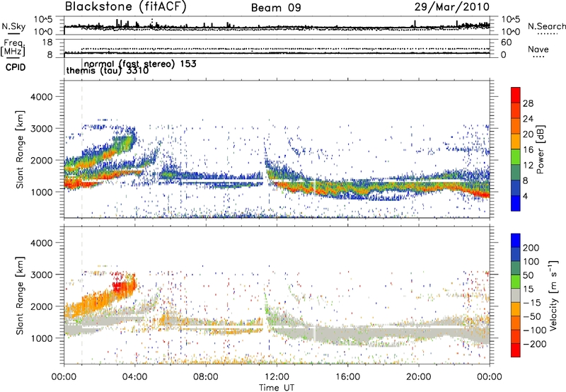Click the blue bottom of the power colorbar
The width and height of the screenshot is (566, 392).
[516, 203]
